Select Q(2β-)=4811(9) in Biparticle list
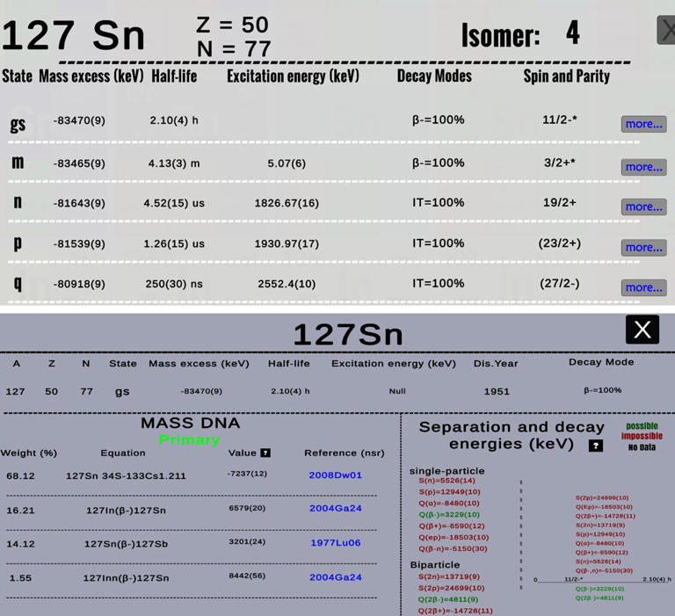675x616 pixels. click(x=448, y=599)
